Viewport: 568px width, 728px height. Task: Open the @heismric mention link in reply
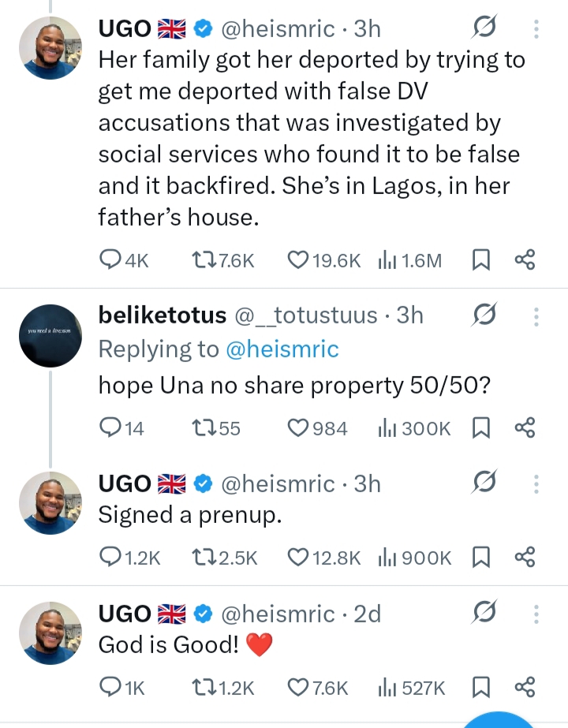[282, 349]
